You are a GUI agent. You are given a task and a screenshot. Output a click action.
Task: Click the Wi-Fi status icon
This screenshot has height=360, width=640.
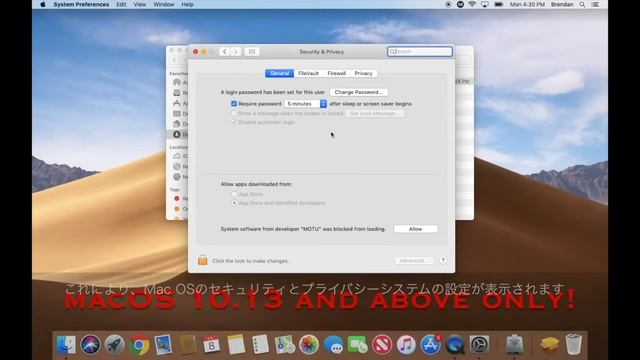pos(472,4)
